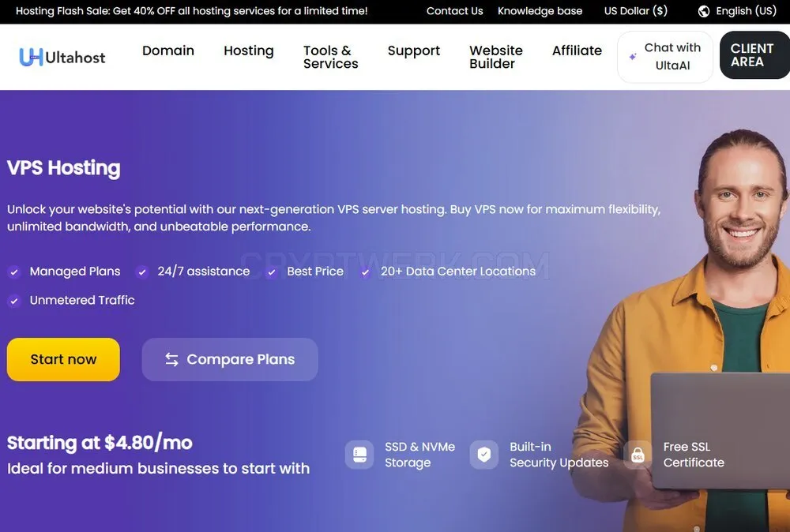Click the SSD & NVMe Storage icon
Image resolution: width=790 pixels, height=532 pixels.
[359, 455]
